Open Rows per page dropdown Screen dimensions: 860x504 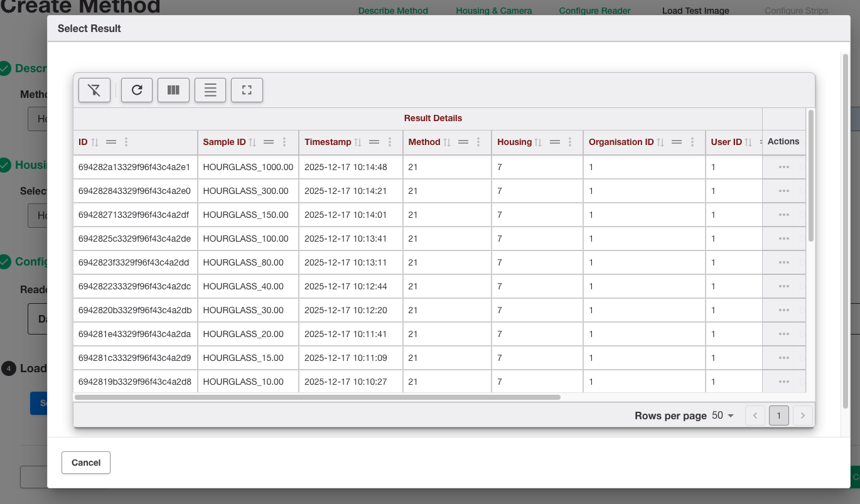pyautogui.click(x=723, y=416)
